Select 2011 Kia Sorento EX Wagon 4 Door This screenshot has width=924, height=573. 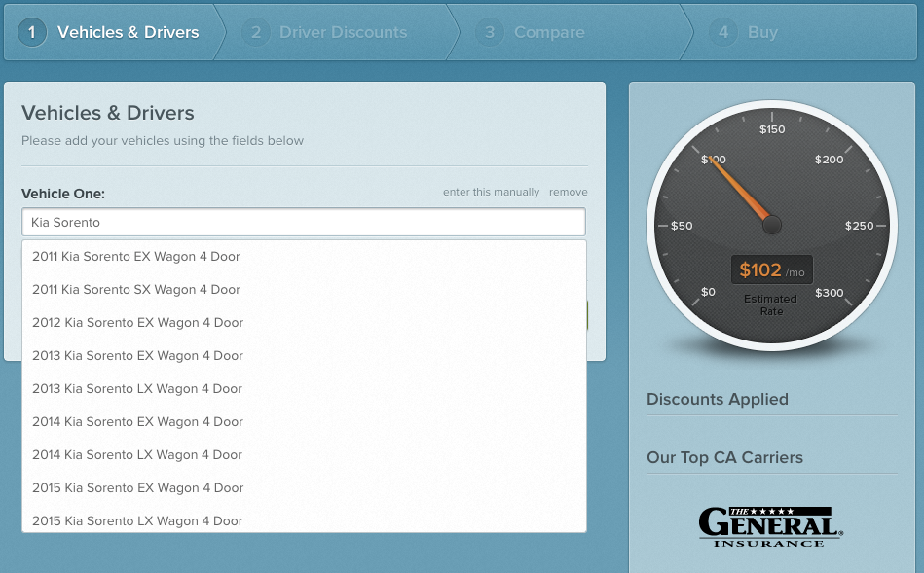[x=136, y=257]
